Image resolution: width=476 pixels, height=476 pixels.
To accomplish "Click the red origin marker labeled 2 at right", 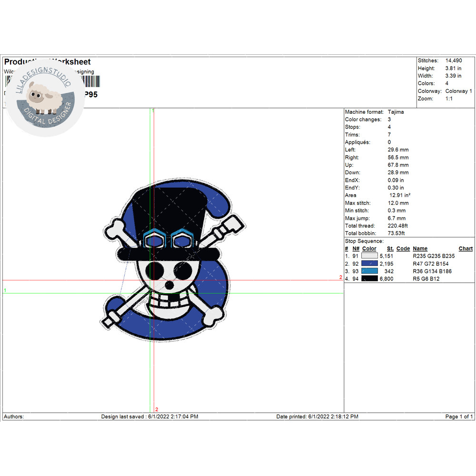I will tap(341, 277).
